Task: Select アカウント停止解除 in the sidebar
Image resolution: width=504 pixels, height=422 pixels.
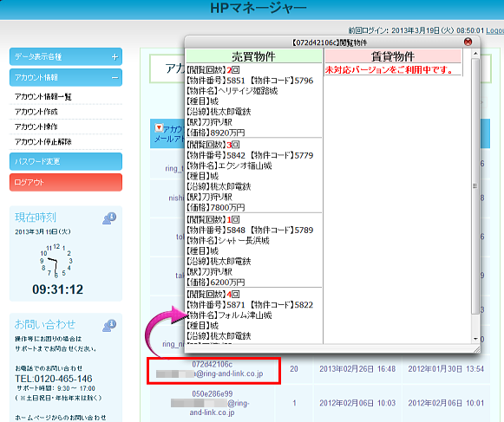Action: click(x=43, y=141)
